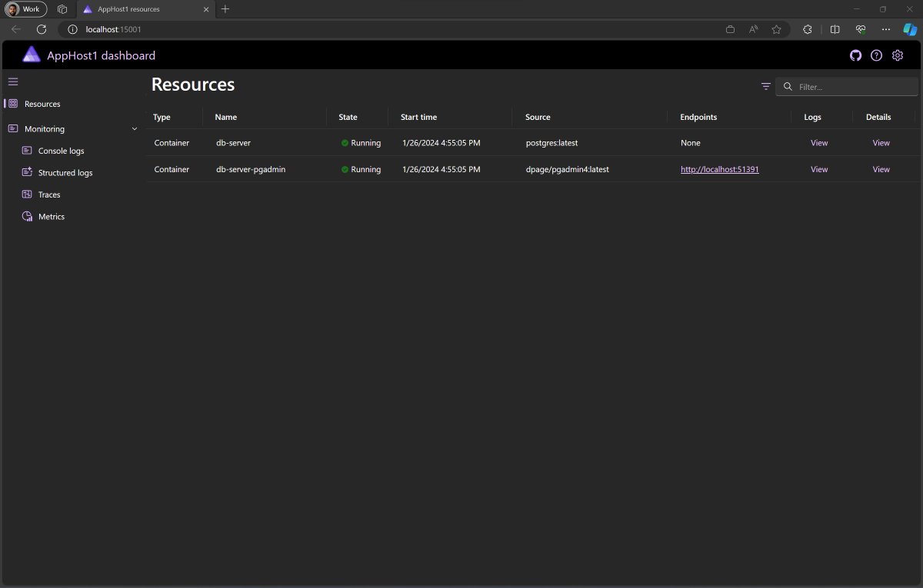Open the dashboard settings gear
923x588 pixels.
(897, 55)
